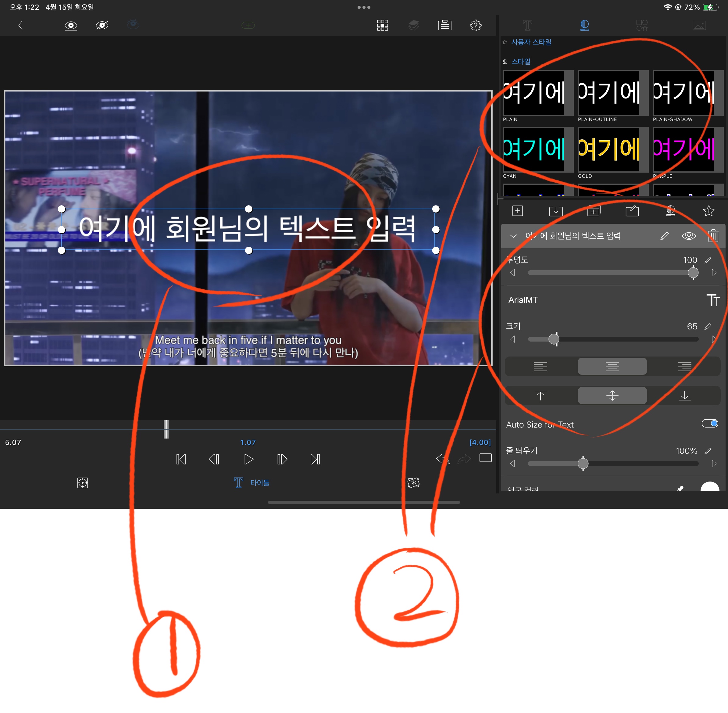This screenshot has width=728, height=713.
Task: Step one frame backward
Action: 214,459
